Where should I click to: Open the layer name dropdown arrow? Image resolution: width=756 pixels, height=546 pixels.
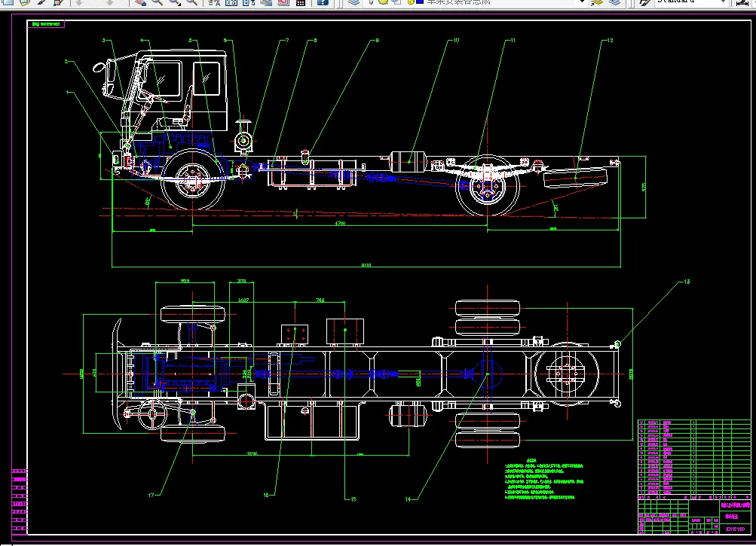tap(582, 2)
